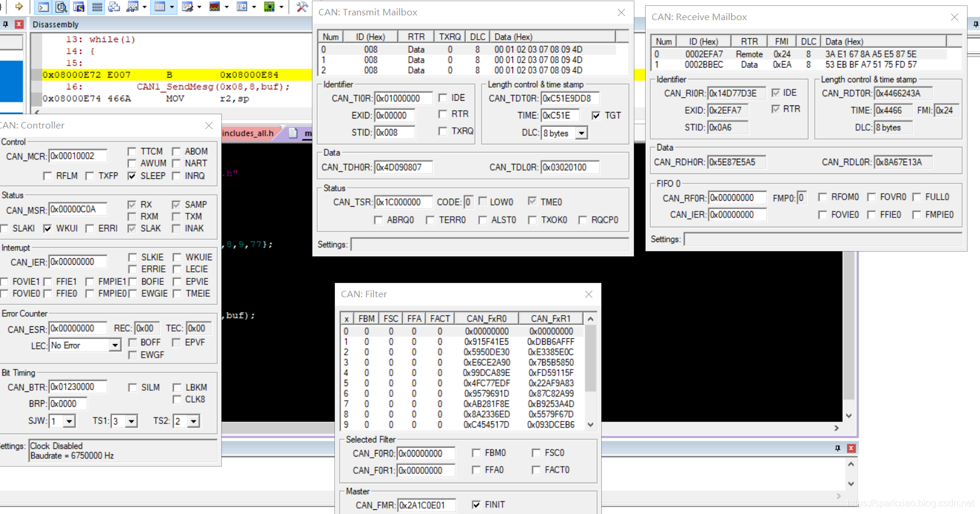Open the LEC No Error dropdown
This screenshot has height=514, width=980.
(x=115, y=345)
